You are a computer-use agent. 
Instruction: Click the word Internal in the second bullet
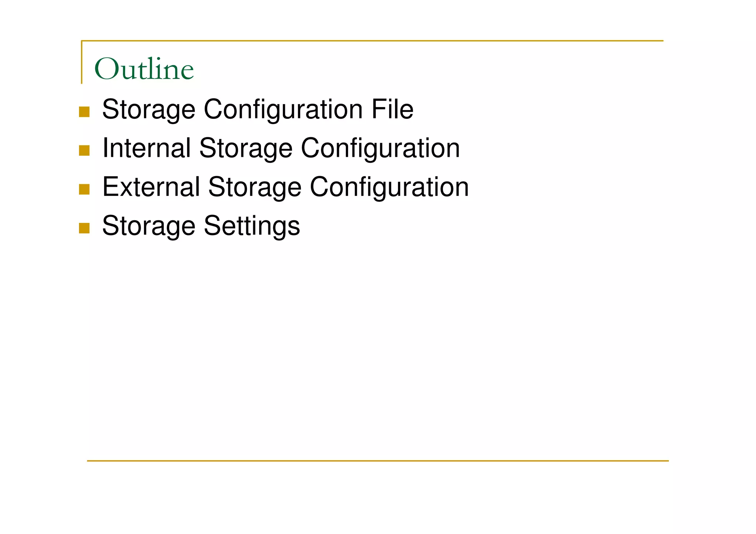pos(146,148)
